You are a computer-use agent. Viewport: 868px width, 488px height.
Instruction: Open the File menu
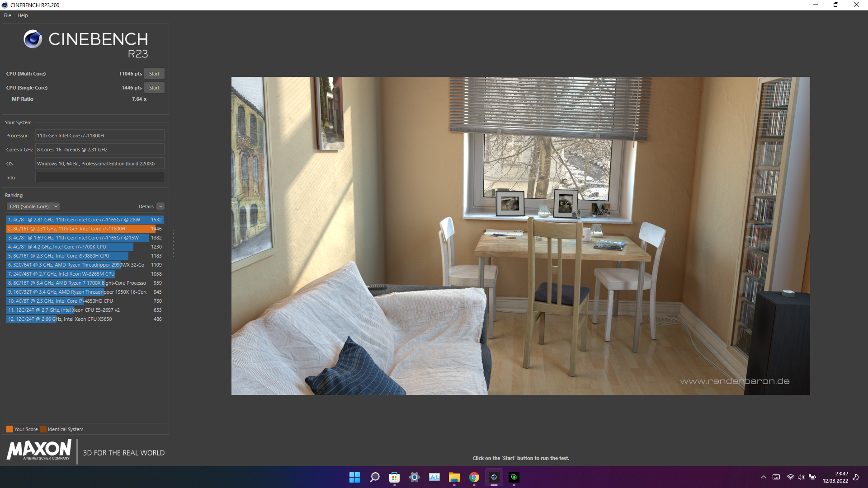7,15
